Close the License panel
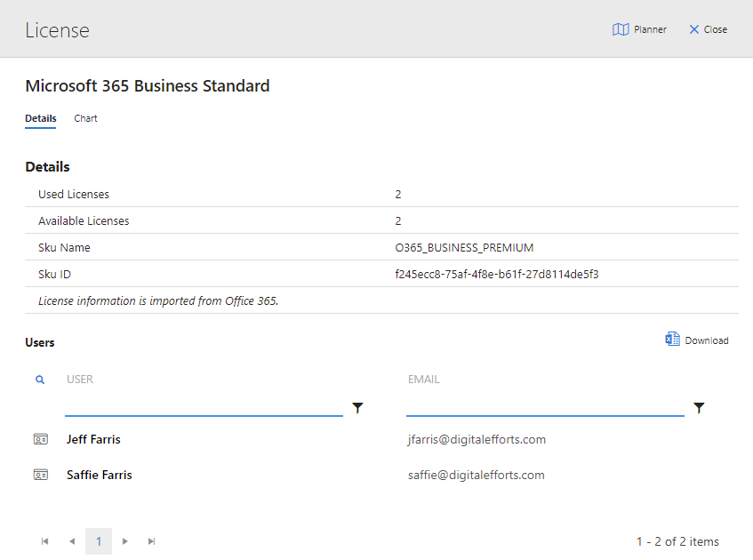Screen dimensions: 753x560 point(708,29)
